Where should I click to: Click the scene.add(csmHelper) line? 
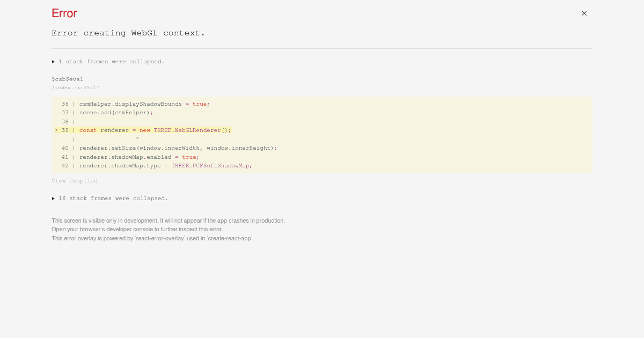click(x=115, y=113)
